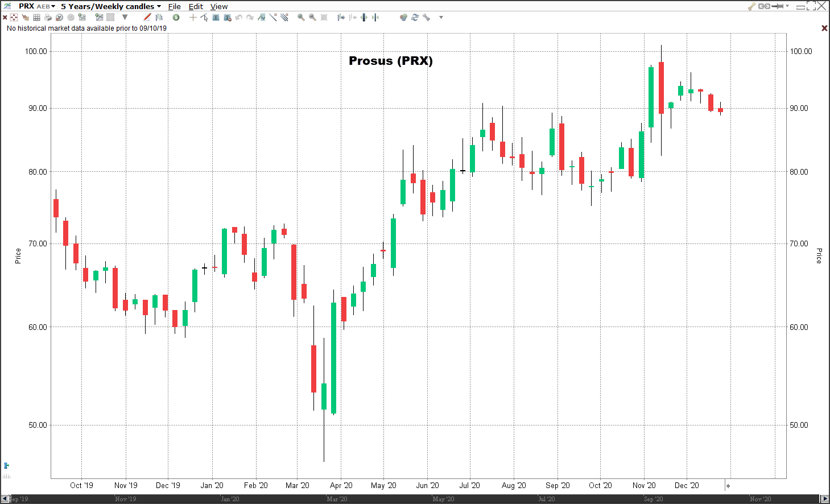Click the grayed circle toolbar icon
The height and width of the screenshot is (504, 830).
point(71,17)
